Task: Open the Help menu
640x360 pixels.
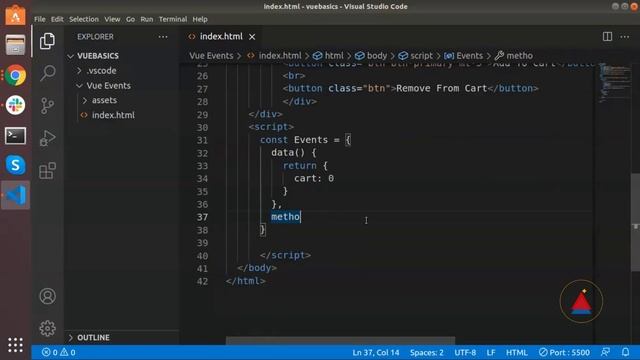Action: click(200, 19)
